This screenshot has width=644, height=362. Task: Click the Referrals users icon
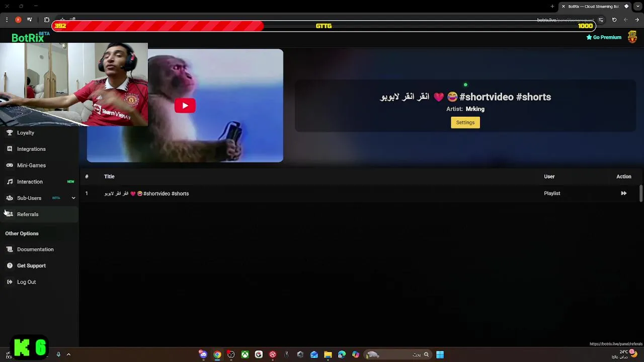[x=10, y=214]
